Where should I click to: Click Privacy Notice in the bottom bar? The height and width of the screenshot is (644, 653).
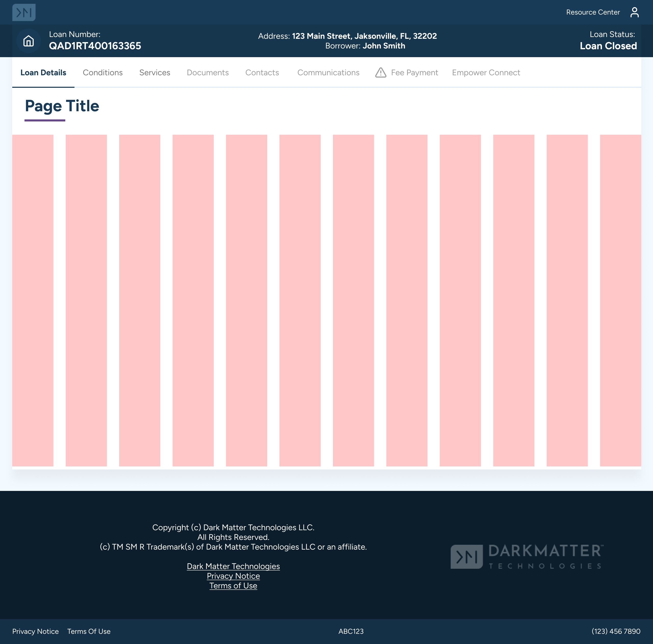click(x=35, y=631)
